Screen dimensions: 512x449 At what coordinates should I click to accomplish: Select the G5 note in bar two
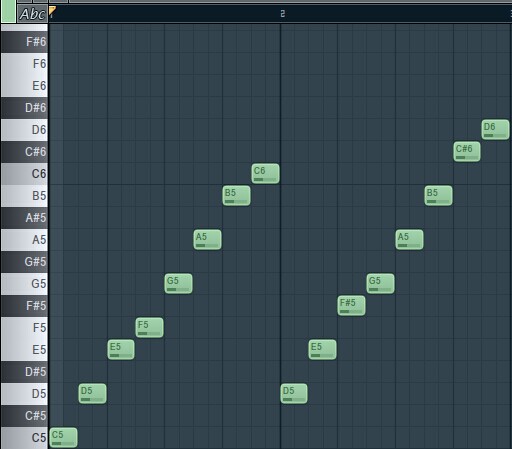(380, 284)
